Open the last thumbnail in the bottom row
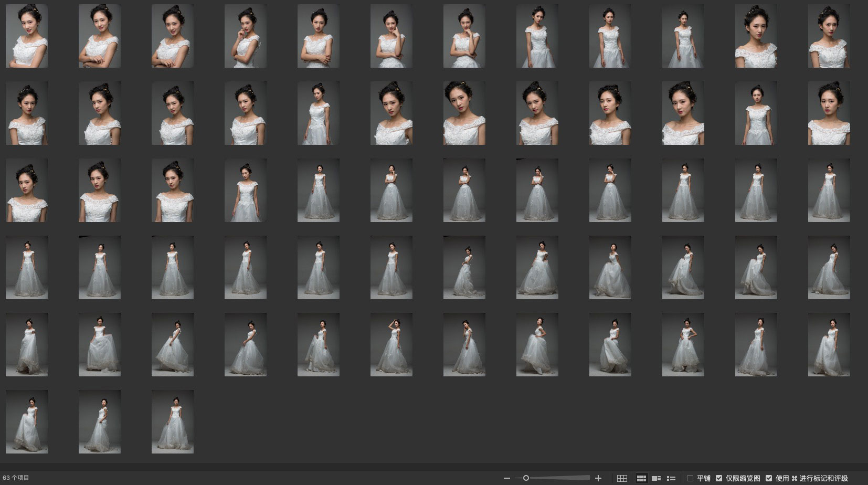This screenshot has height=485, width=868. [173, 421]
